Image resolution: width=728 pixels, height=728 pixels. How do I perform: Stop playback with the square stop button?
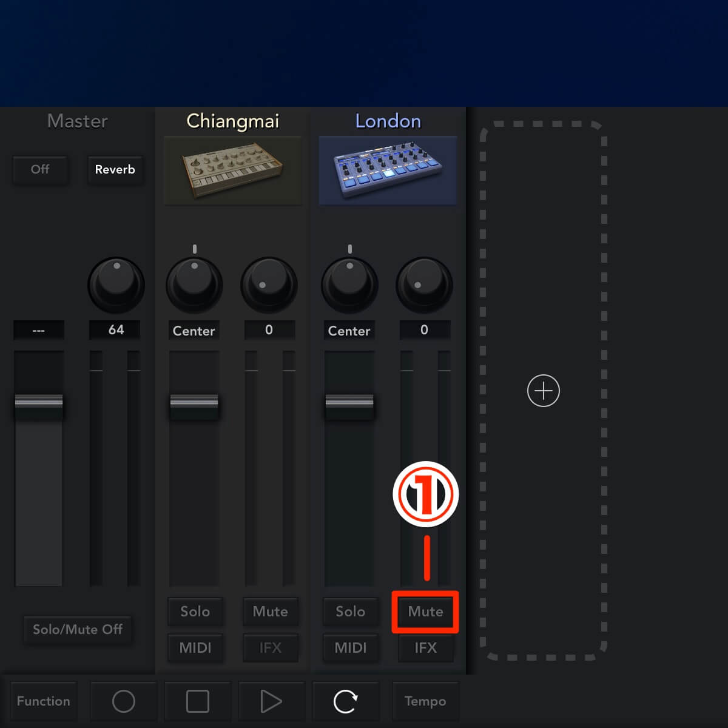(x=198, y=701)
